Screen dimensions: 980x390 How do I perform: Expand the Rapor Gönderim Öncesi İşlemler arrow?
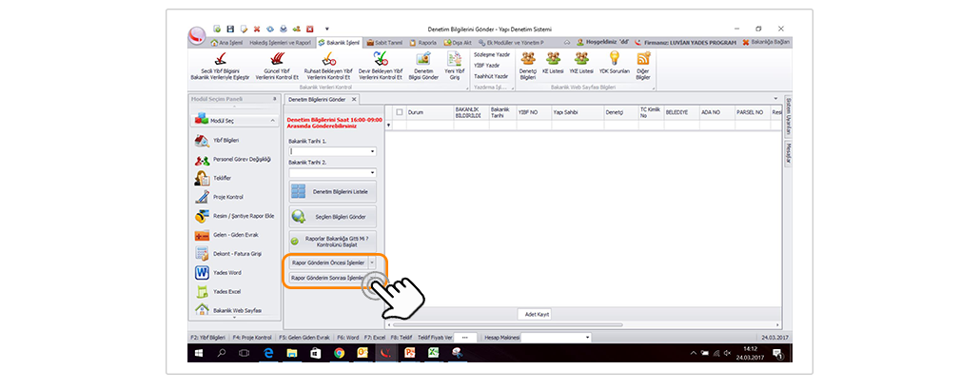tap(372, 262)
